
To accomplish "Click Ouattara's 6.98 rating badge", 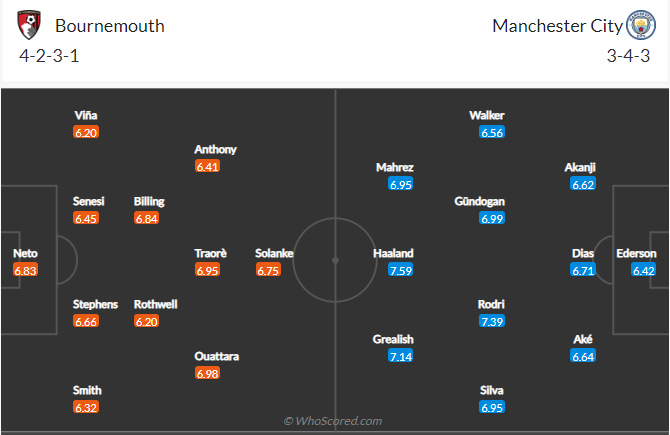I will pyautogui.click(x=207, y=373).
